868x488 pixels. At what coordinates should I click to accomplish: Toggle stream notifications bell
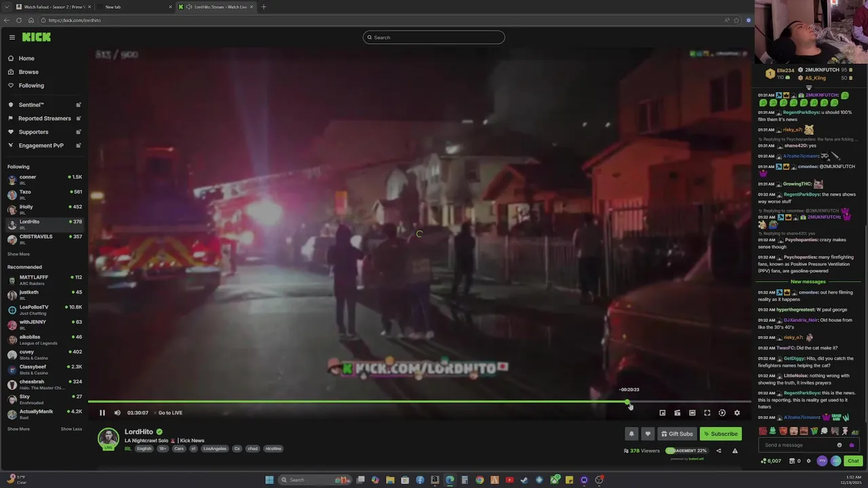631,434
